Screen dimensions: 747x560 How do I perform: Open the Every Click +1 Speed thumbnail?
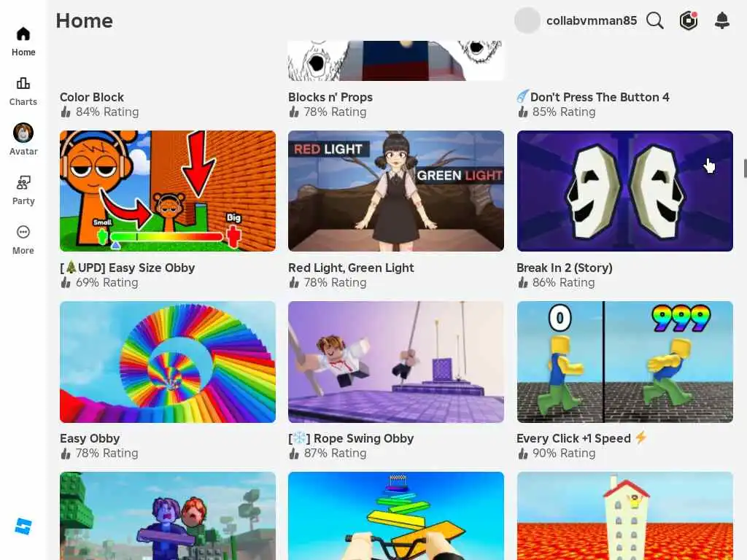pyautogui.click(x=624, y=362)
